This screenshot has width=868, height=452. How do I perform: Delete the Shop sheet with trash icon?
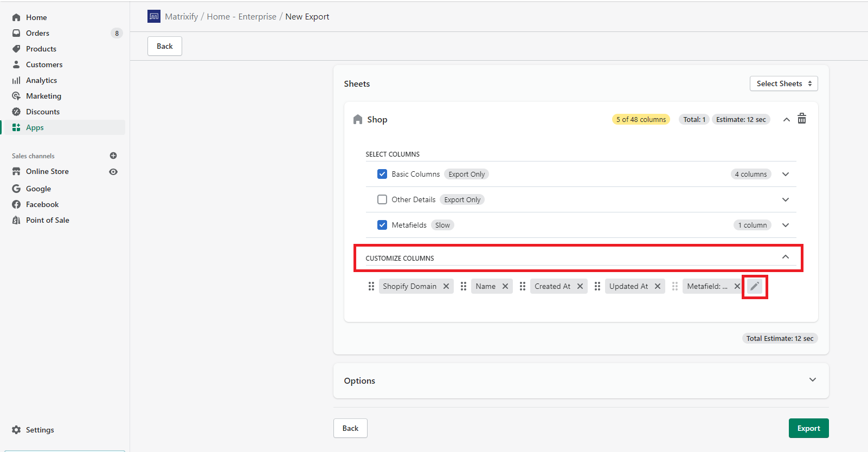coord(802,119)
